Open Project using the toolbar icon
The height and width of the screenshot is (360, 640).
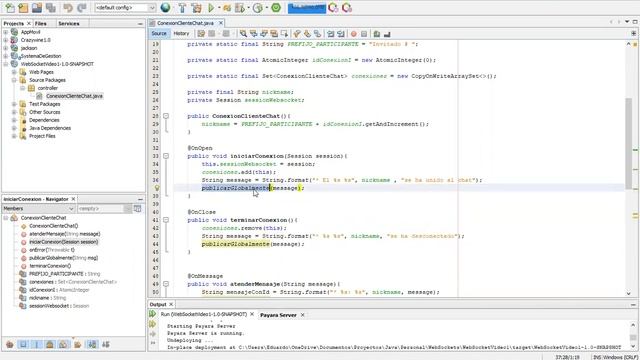tap(37, 8)
